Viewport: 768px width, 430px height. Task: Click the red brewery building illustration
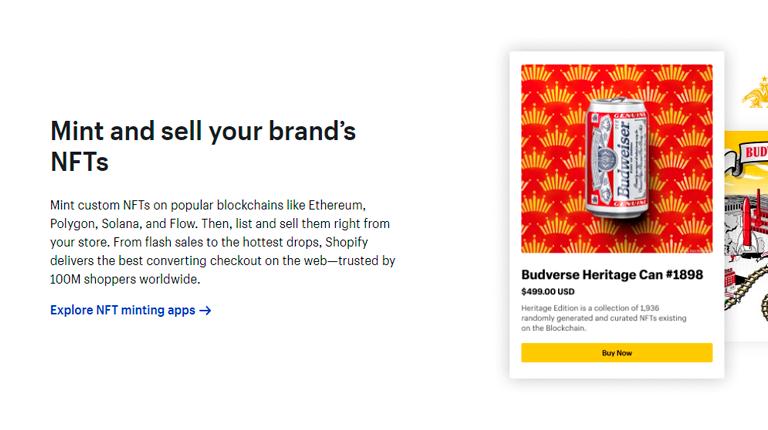pyautogui.click(x=752, y=223)
